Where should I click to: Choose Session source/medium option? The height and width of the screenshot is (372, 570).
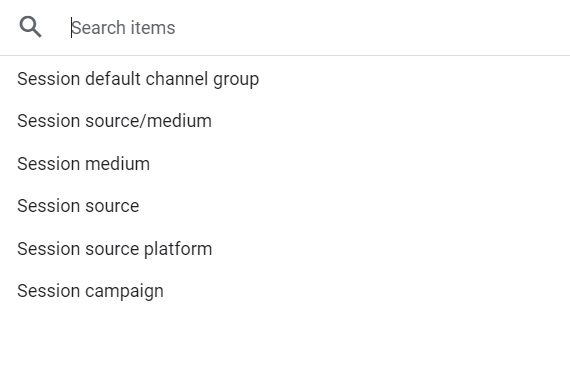(x=285, y=121)
